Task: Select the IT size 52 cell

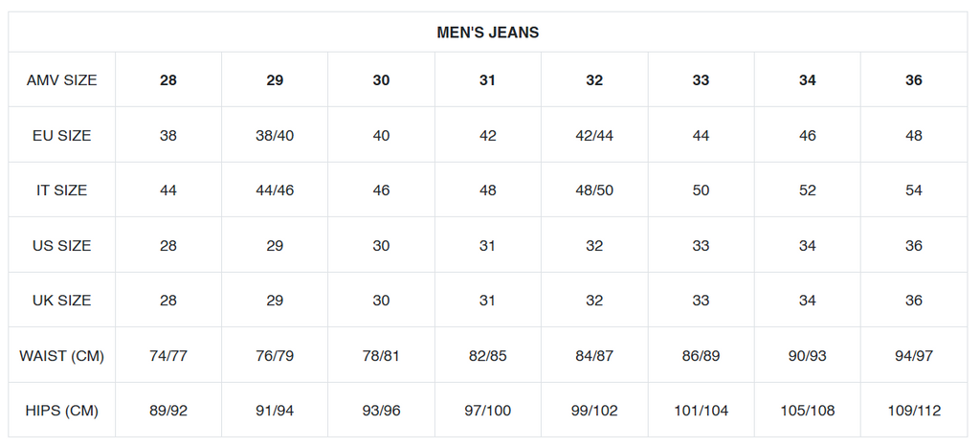Action: 808,190
